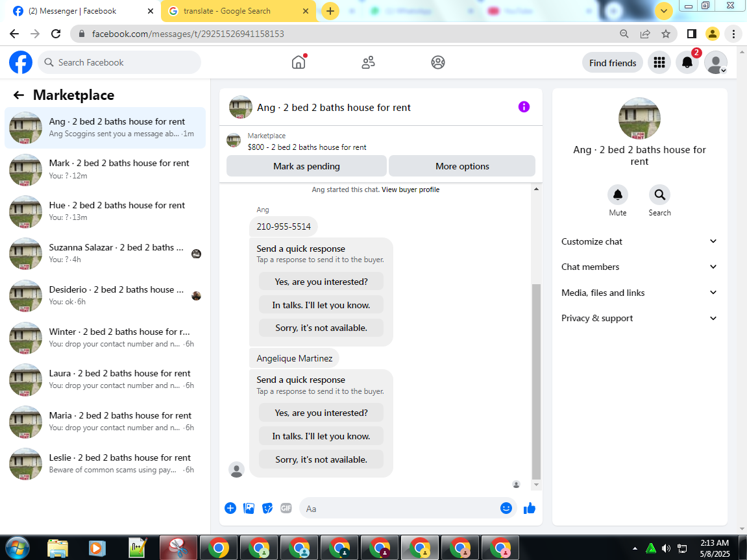
Task: Open Desiderio's conversation
Action: tap(105, 295)
